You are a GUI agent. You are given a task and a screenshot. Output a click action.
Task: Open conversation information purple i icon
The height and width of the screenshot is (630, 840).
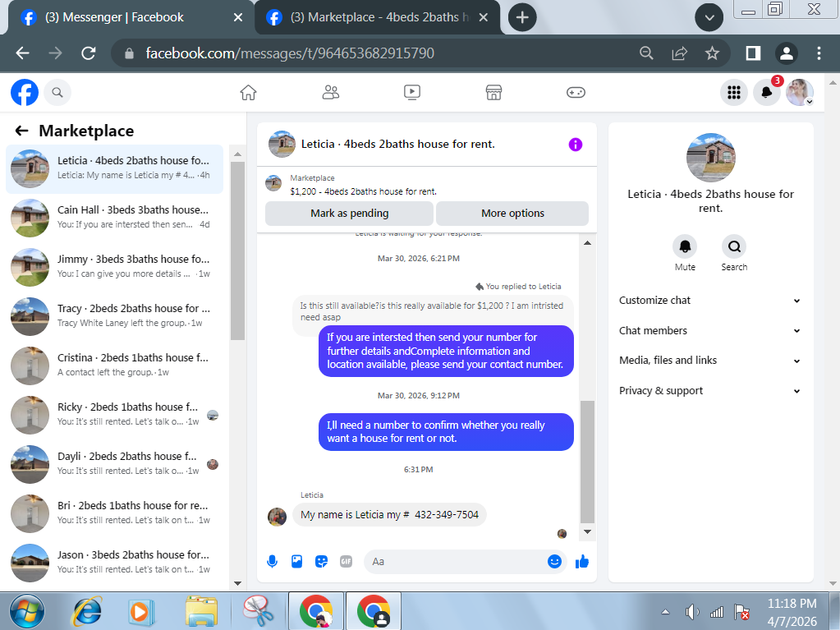(576, 145)
